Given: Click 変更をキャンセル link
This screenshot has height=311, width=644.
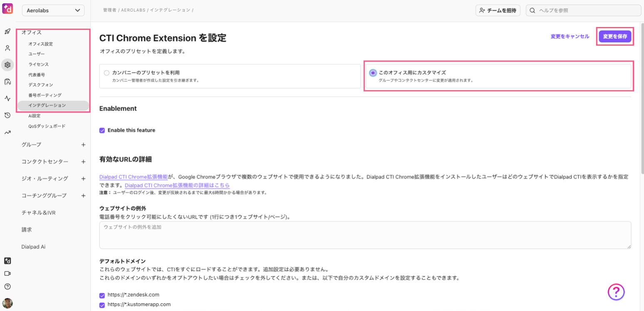Looking at the screenshot, I should pyautogui.click(x=570, y=37).
